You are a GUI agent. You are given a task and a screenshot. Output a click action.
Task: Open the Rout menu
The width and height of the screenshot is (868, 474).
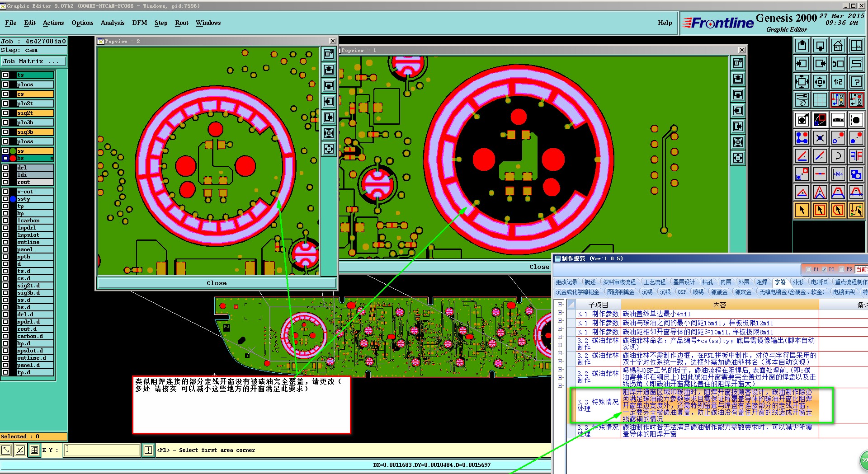181,23
